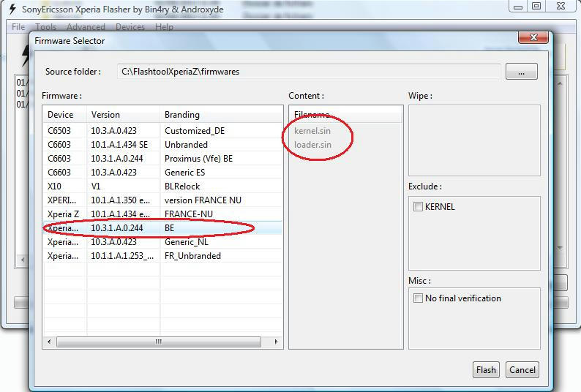Image resolution: width=581 pixels, height=392 pixels.
Task: Select the FR_Unbranded firmware row
Action: point(163,256)
